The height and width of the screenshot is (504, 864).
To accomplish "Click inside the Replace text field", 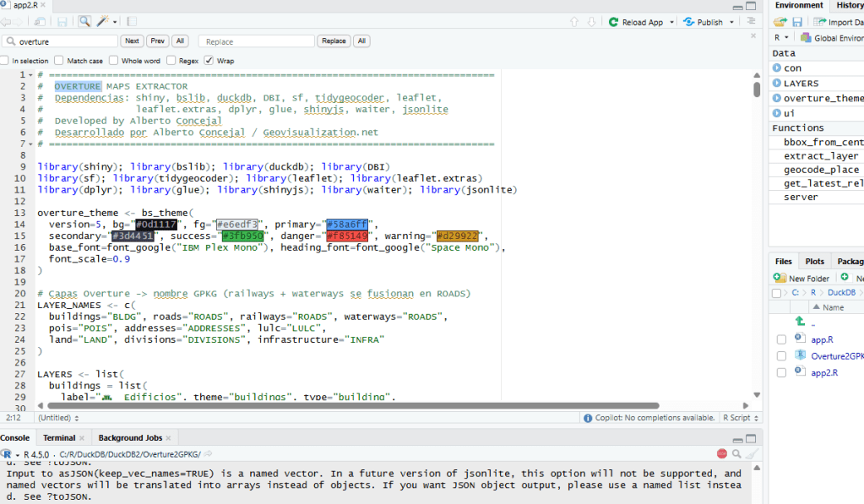I will [256, 41].
